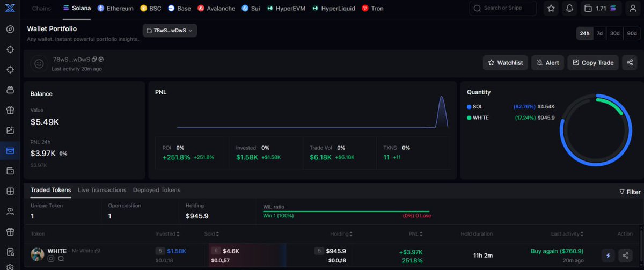Viewport: 644px width, 270px height.
Task: Click the search magnifier under WHITE token
Action: 61,259
